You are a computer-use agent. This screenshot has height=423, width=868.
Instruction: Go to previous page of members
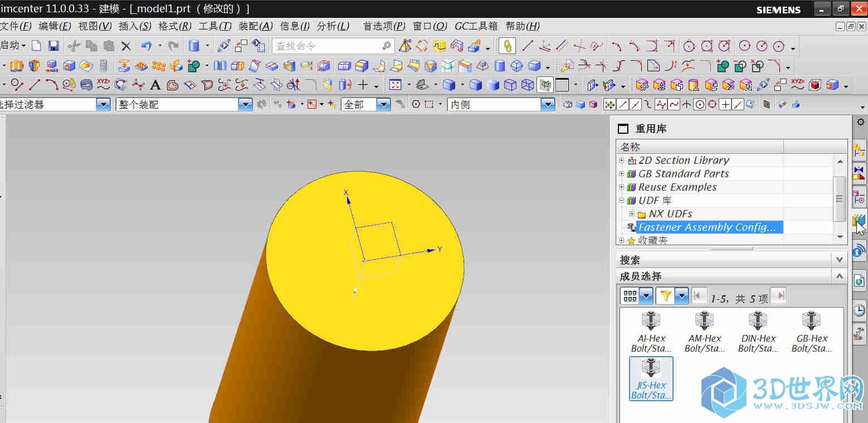(700, 296)
